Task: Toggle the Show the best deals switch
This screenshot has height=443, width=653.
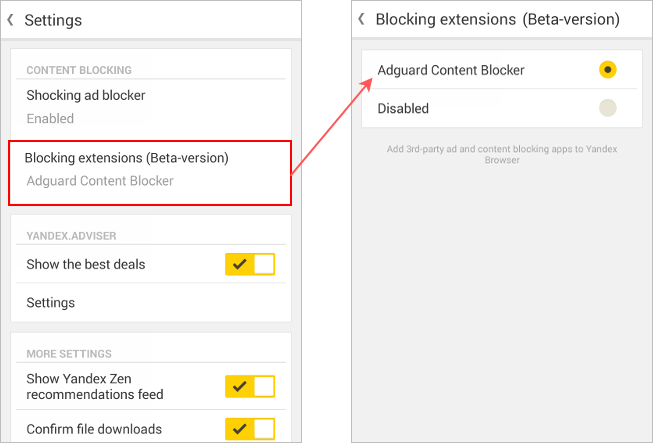Action: coord(250,265)
